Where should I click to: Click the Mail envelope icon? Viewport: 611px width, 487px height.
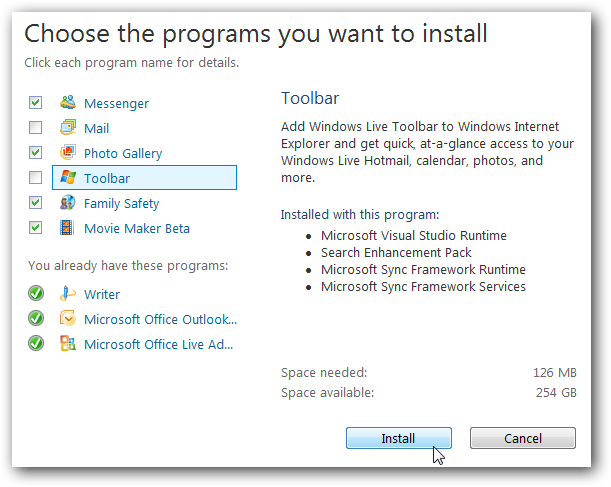click(68, 128)
